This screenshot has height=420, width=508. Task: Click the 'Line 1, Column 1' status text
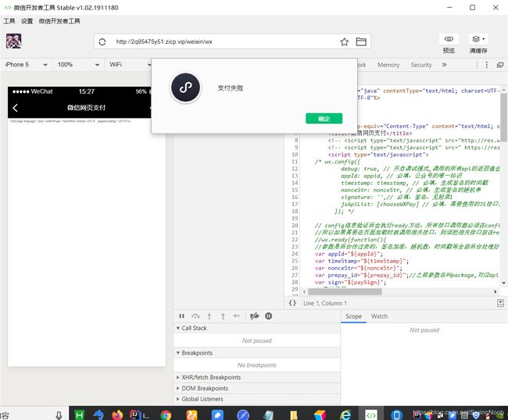pos(325,303)
